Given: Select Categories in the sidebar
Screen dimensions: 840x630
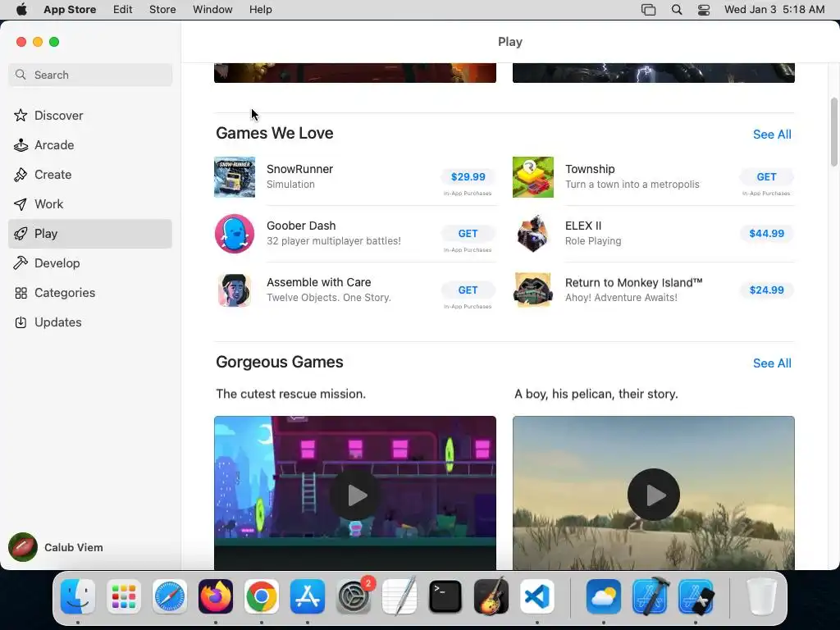Looking at the screenshot, I should (x=90, y=293).
